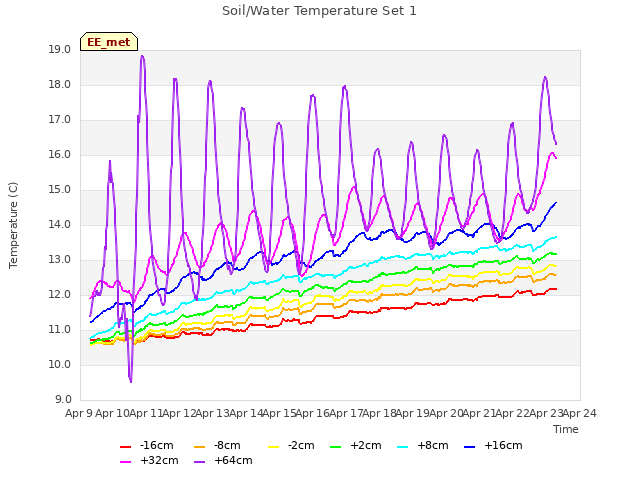Click the 10.0 y-axis tick label

coord(60,365)
